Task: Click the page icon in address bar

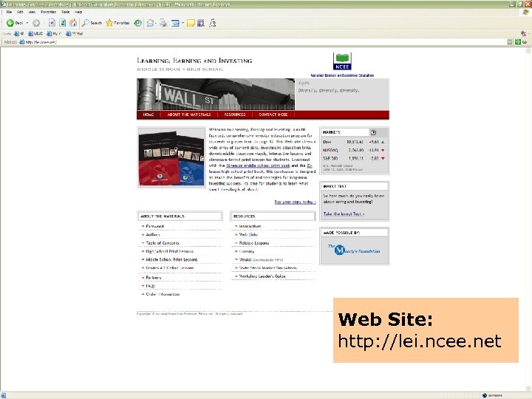Action: coord(21,42)
